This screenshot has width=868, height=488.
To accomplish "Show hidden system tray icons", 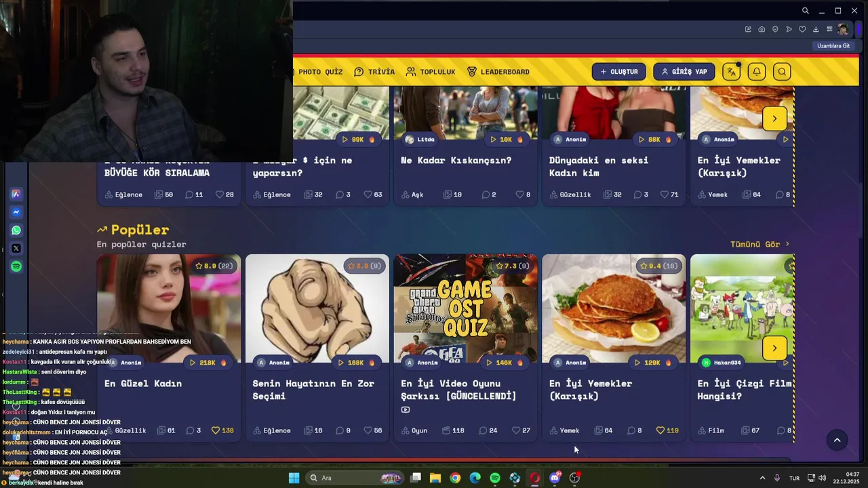I will pos(762,478).
